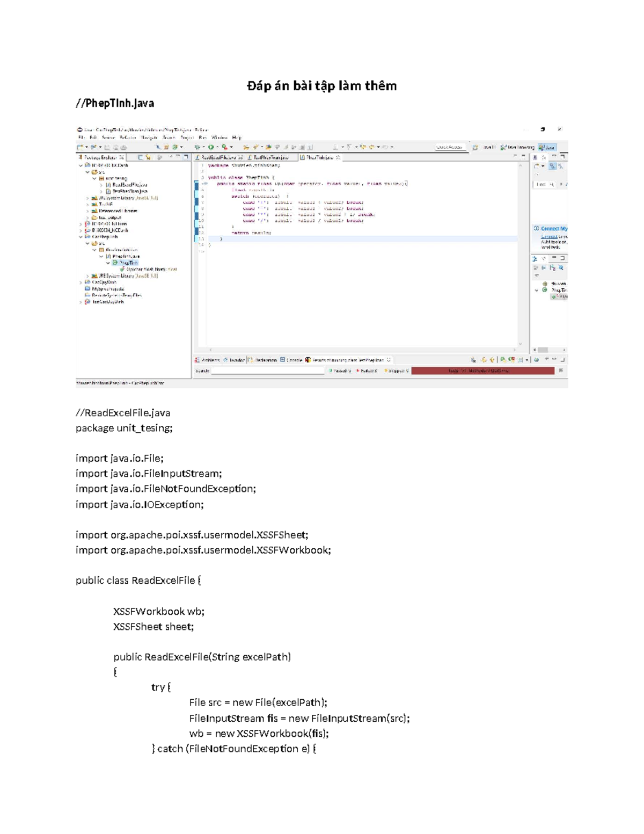
Task: Collapse the PhepTinh class node in Package Explorer
Action: [107, 263]
